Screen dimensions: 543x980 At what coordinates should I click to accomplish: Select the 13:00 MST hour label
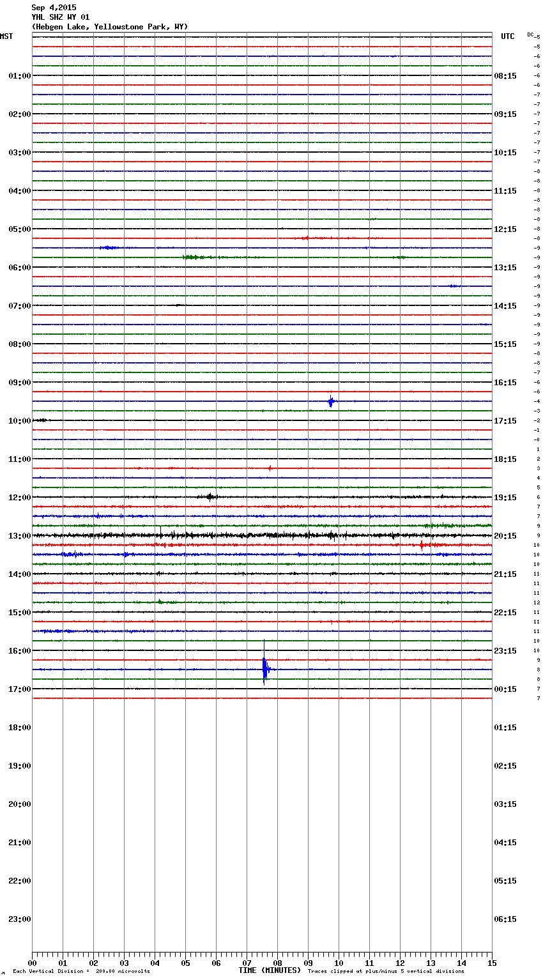pos(20,536)
